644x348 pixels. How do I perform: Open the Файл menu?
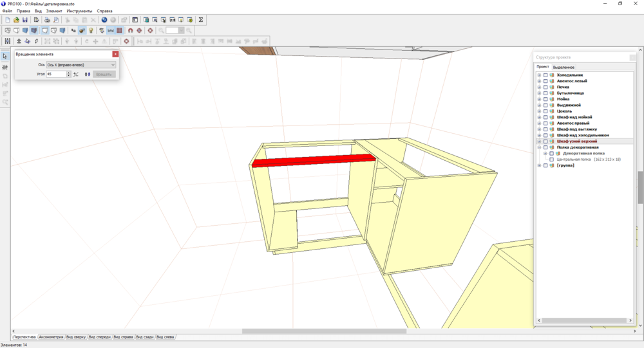pos(7,11)
